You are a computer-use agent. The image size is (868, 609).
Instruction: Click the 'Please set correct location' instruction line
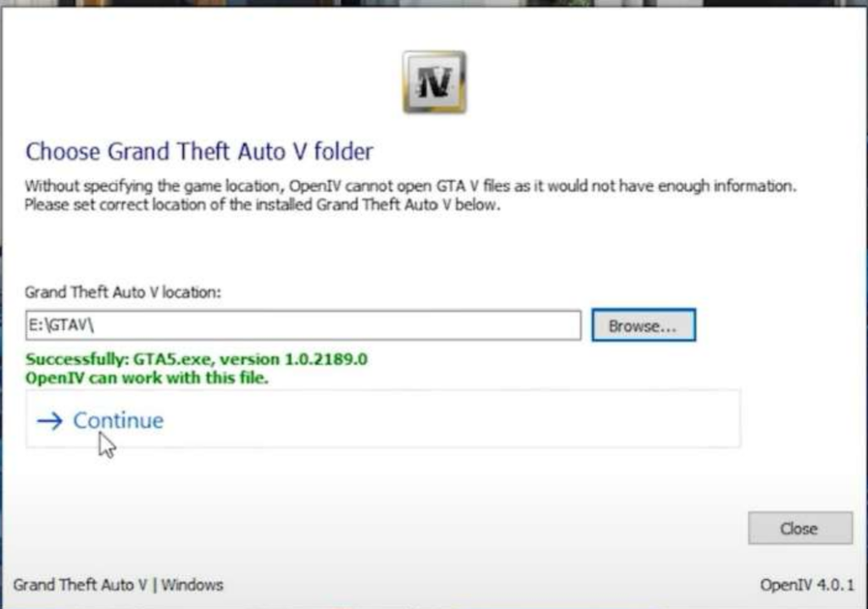(263, 205)
